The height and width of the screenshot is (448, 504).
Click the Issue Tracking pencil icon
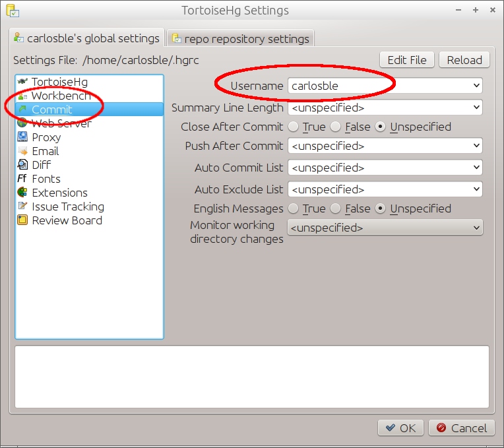click(22, 207)
